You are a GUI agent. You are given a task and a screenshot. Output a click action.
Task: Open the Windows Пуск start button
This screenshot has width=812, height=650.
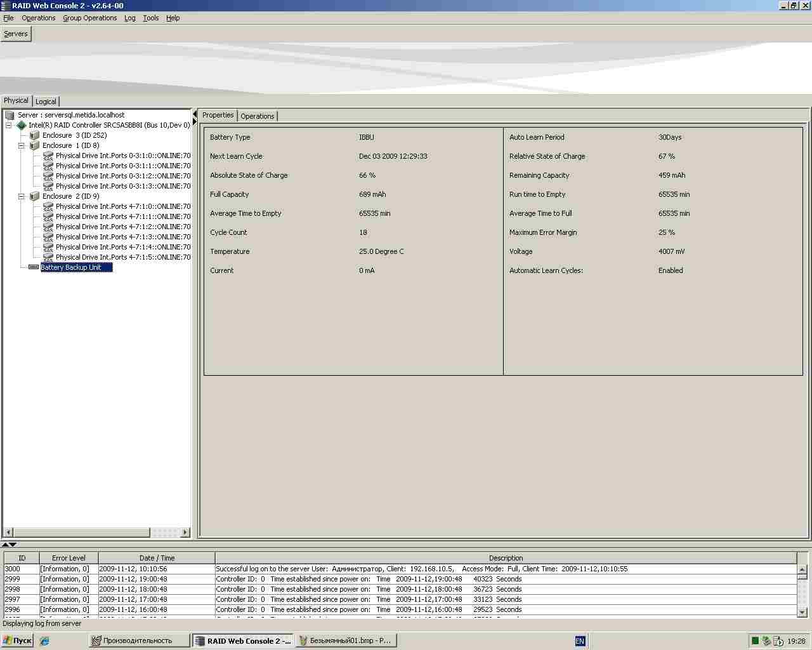[x=17, y=640]
